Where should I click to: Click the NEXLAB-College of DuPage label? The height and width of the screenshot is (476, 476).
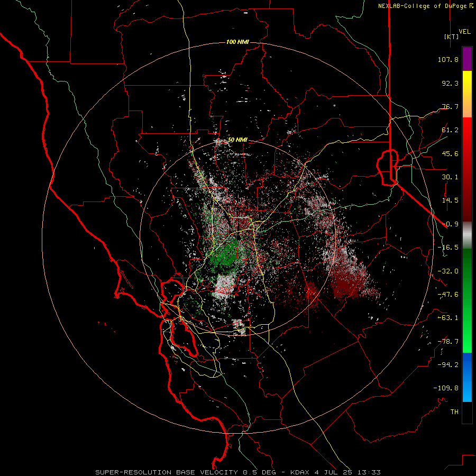click(426, 6)
